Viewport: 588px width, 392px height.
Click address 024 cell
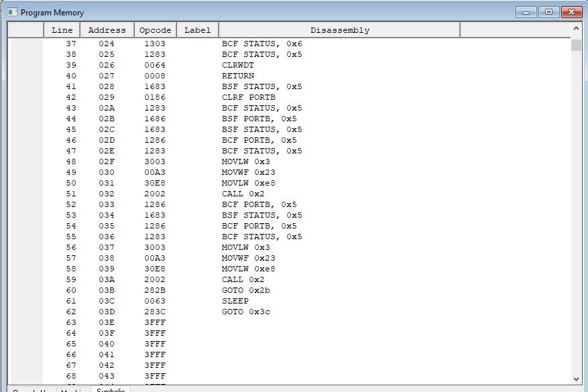click(107, 44)
